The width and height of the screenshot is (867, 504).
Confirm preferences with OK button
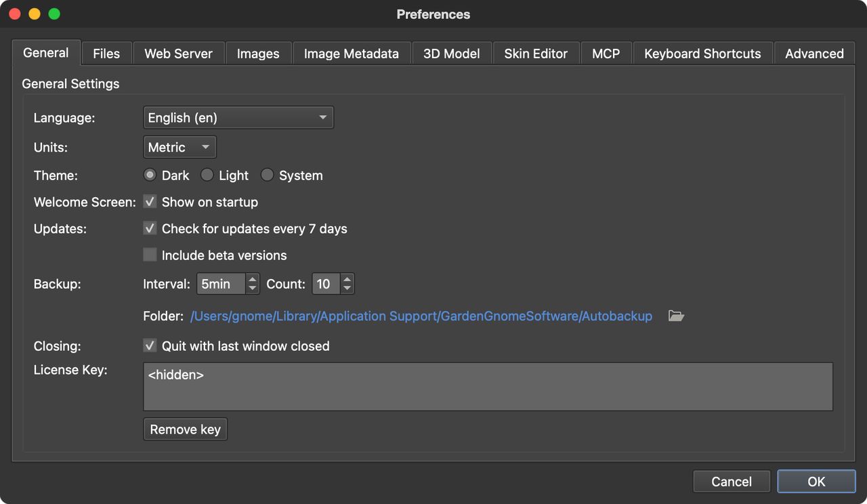pos(816,482)
